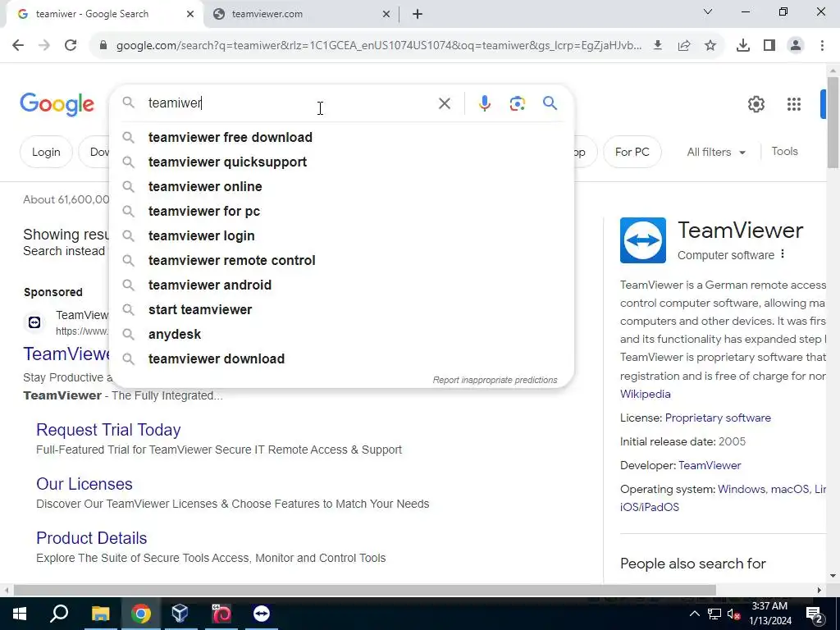840x630 pixels.
Task: Open VirtualBox from the taskbar
Action: 180,614
